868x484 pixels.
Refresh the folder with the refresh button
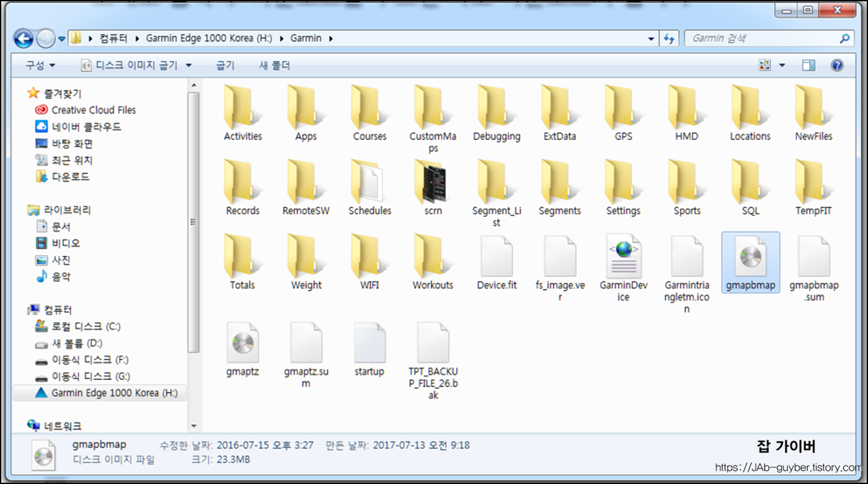pyautogui.click(x=669, y=38)
